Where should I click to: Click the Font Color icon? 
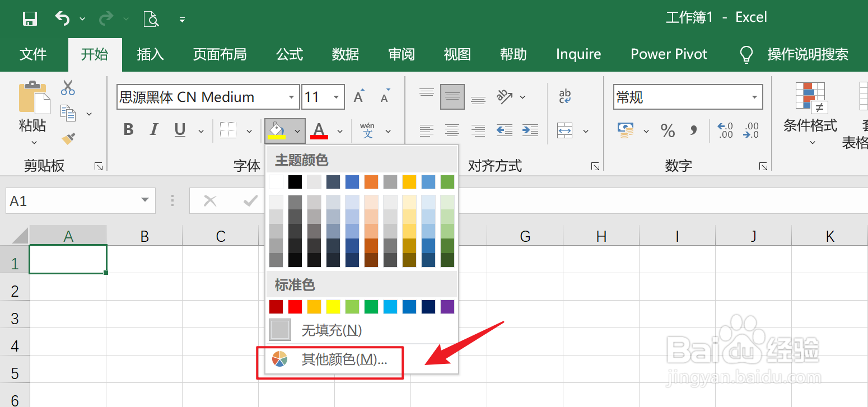click(319, 130)
